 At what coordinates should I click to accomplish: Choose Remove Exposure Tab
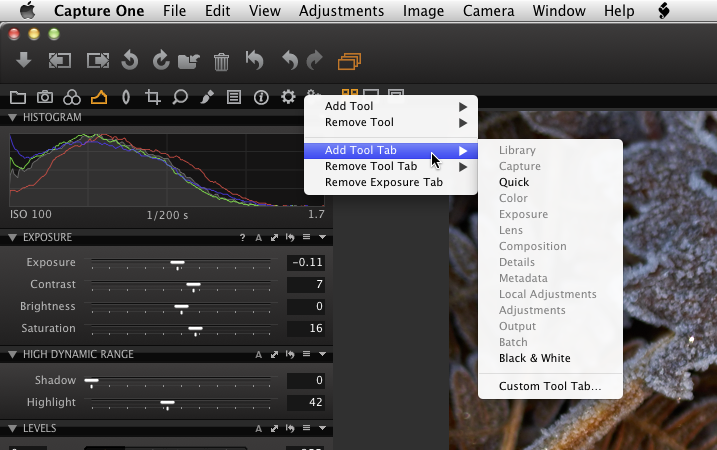click(x=391, y=182)
